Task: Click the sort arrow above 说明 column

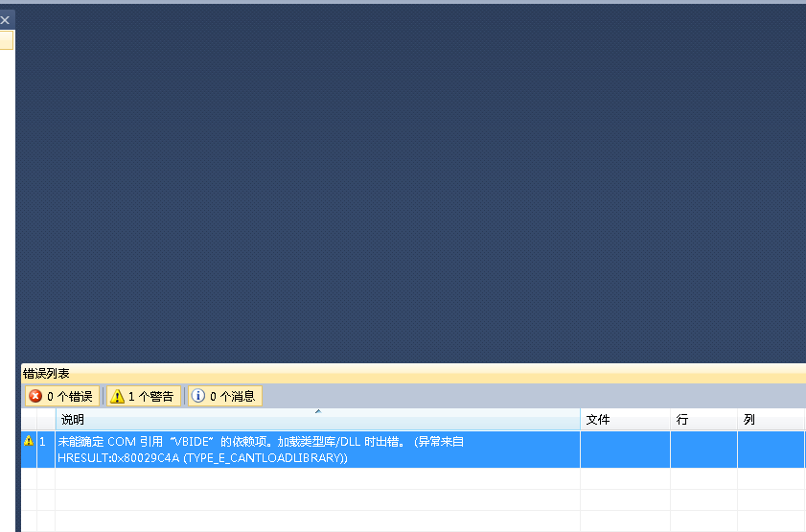Action: tap(318, 411)
